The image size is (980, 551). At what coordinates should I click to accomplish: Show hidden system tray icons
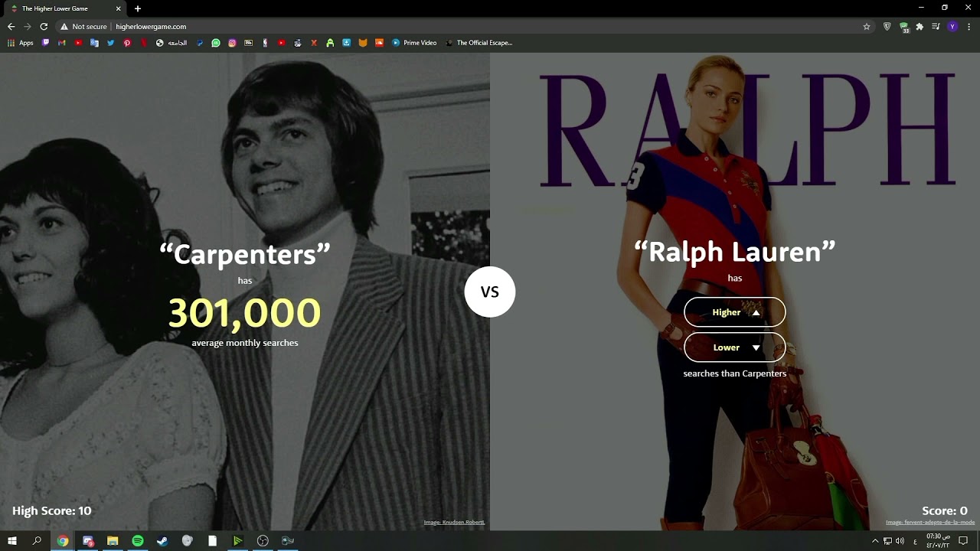(x=875, y=541)
